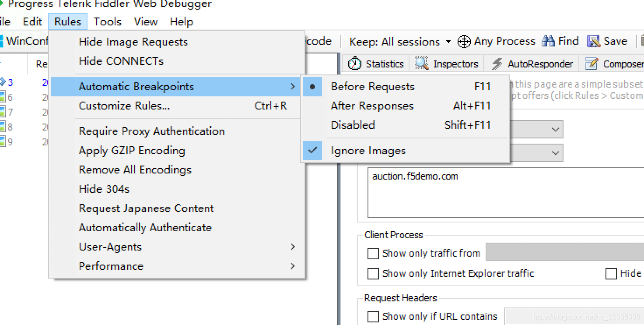This screenshot has width=644, height=325.
Task: Switch to the Inspectors tab
Action: pyautogui.click(x=446, y=64)
